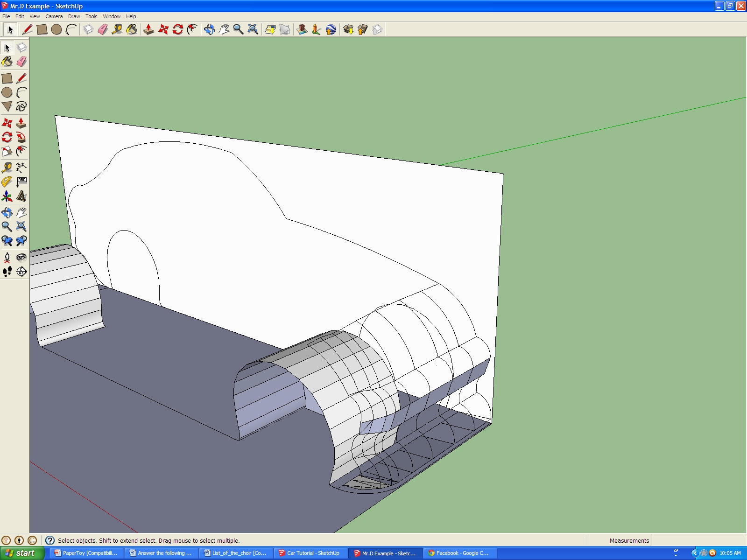
Task: Open Get Models from 3D Warehouse
Action: [x=348, y=29]
